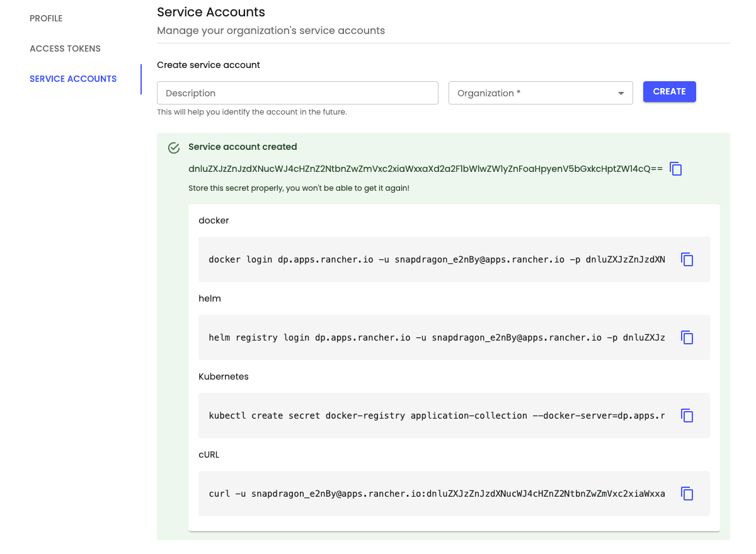Screen dimensions: 756x554
Task: Select the Service Accounts sidebar entry
Action: [73, 79]
